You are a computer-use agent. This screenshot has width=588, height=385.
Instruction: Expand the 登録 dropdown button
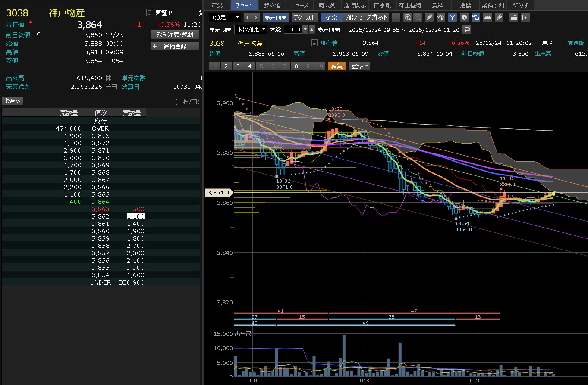(x=359, y=66)
